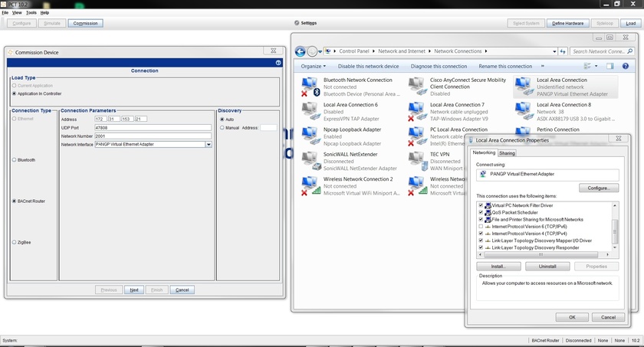This screenshot has height=347, width=644.
Task: Click Next in Commission Device
Action: 134,290
